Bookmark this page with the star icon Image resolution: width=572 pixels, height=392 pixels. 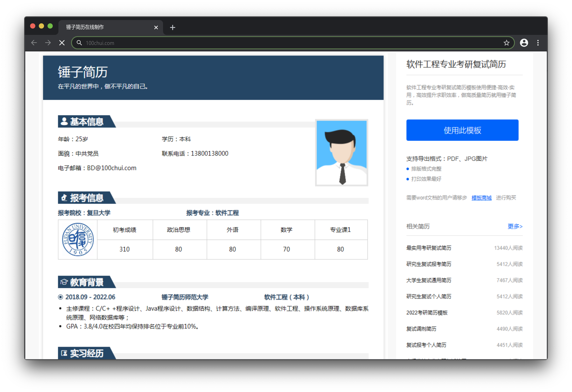pyautogui.click(x=506, y=43)
